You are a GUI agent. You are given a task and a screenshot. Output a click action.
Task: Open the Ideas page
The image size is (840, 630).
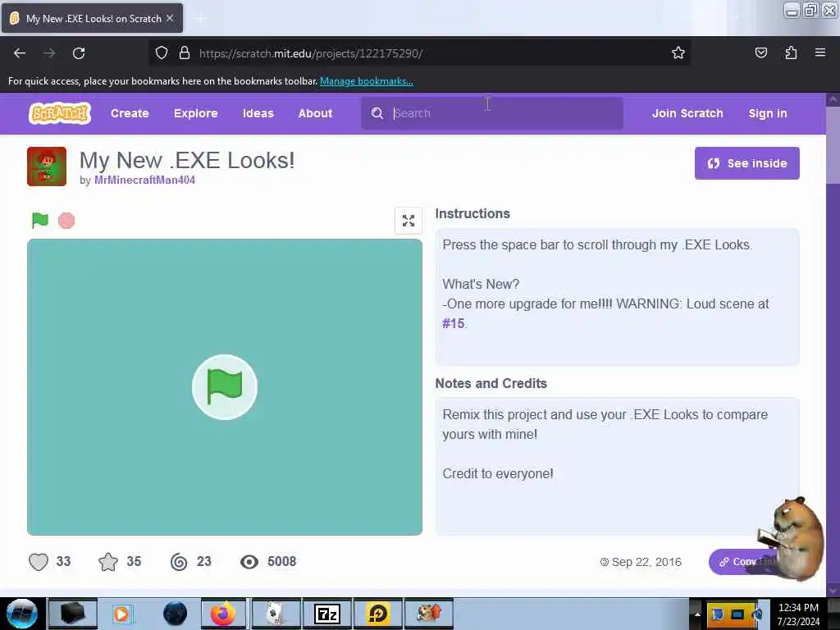coord(258,113)
